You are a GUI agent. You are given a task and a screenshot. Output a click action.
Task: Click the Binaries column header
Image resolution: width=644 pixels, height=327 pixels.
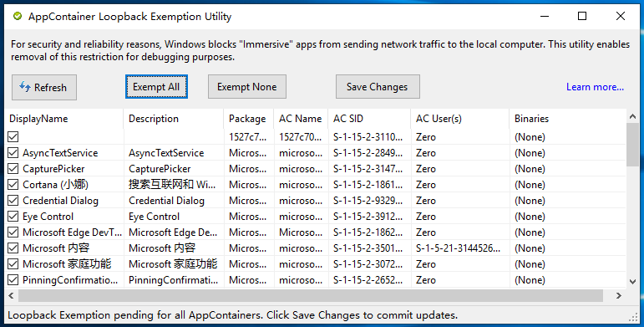tap(568, 119)
